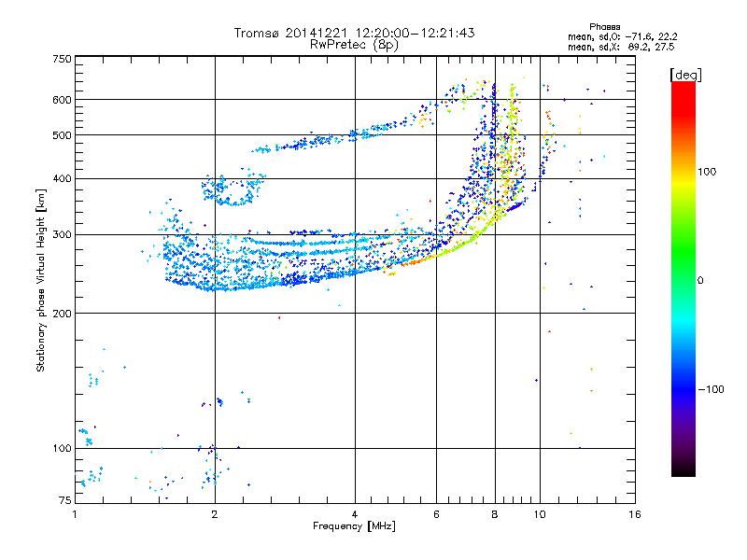The width and height of the screenshot is (747, 560).
Task: Click the y-axis '300' tick label
Action: click(62, 235)
